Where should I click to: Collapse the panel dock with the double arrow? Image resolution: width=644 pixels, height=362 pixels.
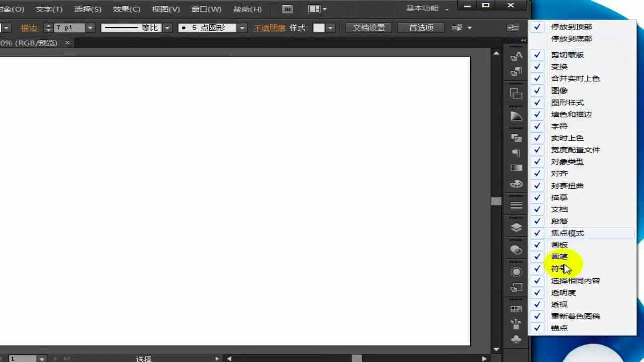coord(523,41)
